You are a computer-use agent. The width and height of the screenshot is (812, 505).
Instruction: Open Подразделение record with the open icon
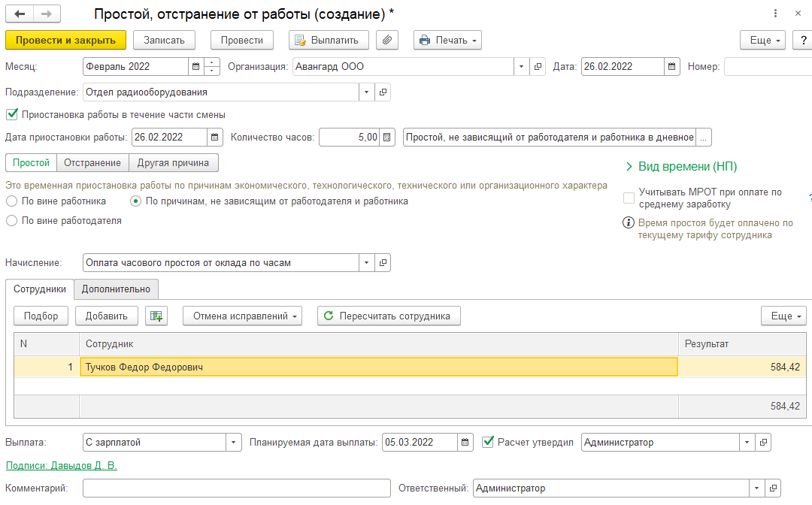coord(383,92)
